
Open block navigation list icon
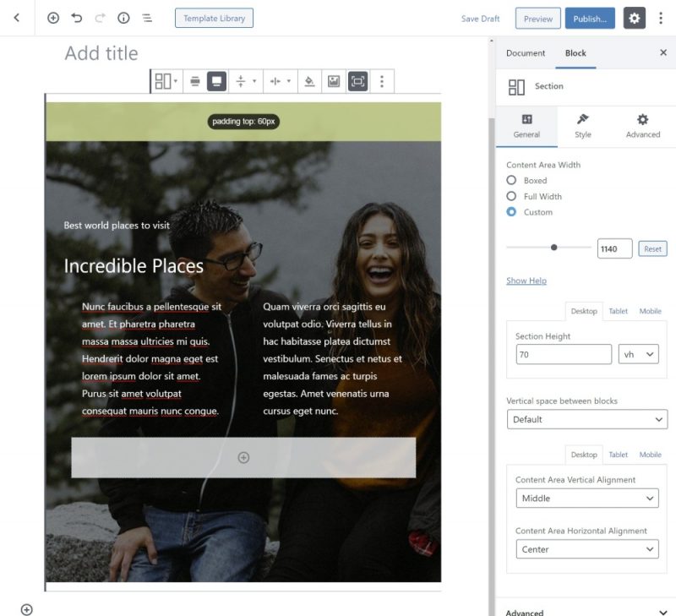coord(147,18)
